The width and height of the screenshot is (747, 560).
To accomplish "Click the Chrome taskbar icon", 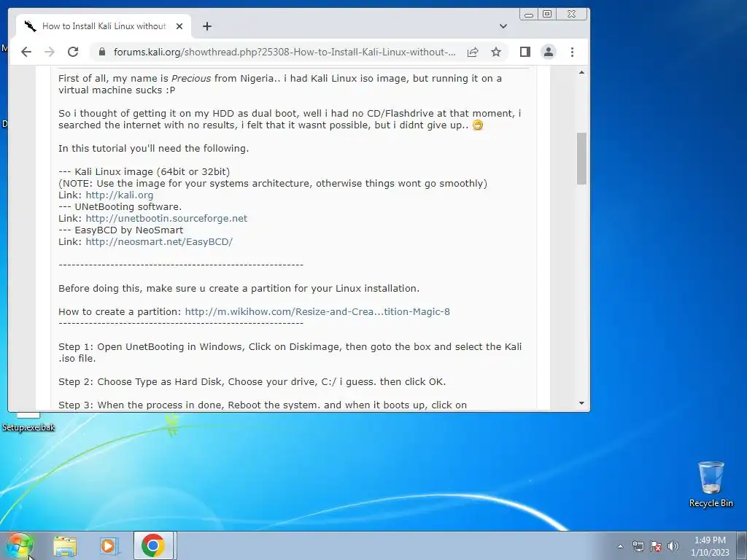I will click(x=153, y=545).
